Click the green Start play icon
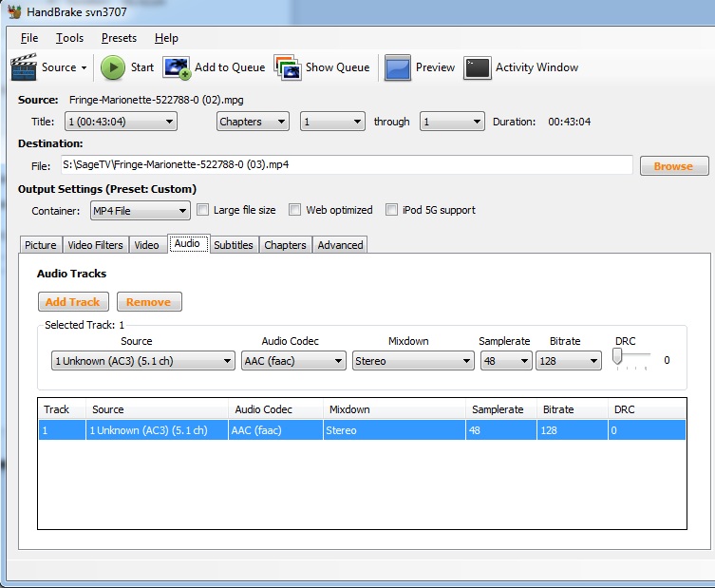The width and height of the screenshot is (715, 588). (x=113, y=67)
